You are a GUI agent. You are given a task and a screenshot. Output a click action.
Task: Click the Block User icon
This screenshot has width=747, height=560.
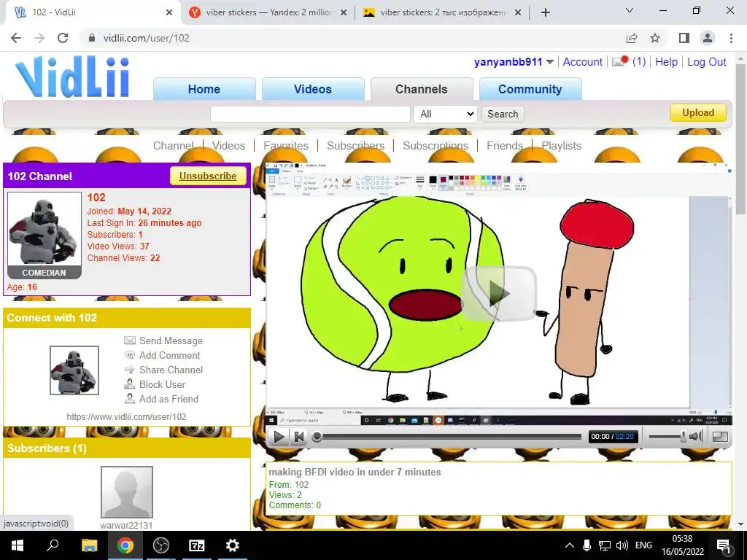(x=130, y=384)
